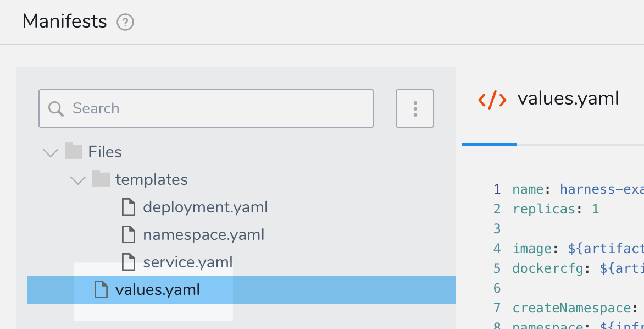Select namespace.yaml in the file tree
Viewport: 644px width, 329px height.
pyautogui.click(x=203, y=234)
